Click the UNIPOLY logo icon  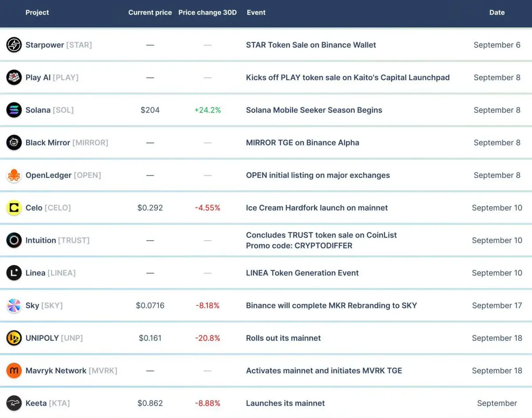pos(14,338)
